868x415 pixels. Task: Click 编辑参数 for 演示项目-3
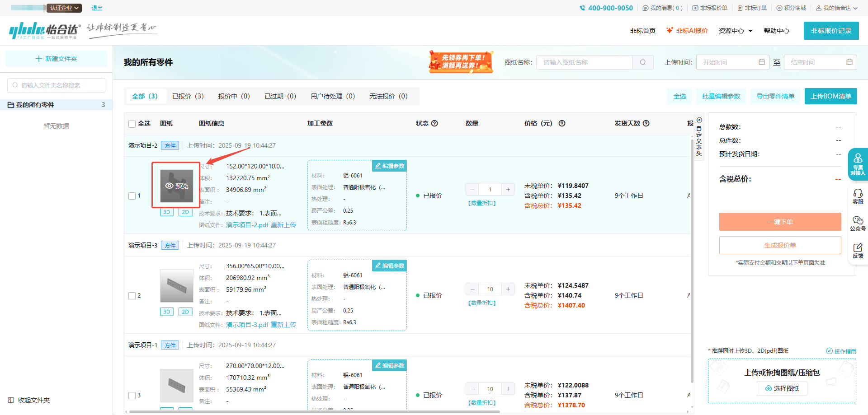click(x=389, y=266)
